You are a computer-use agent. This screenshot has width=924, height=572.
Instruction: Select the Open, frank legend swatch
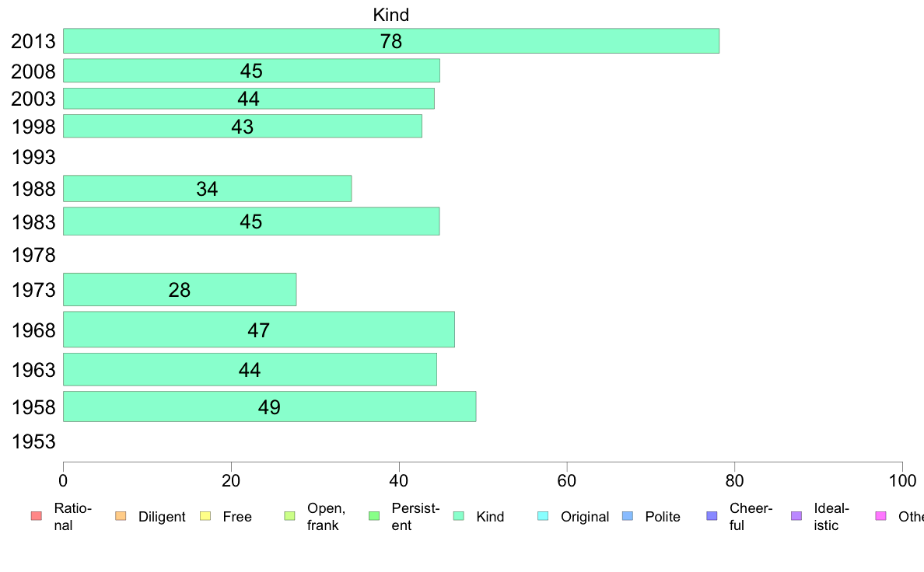pos(289,516)
